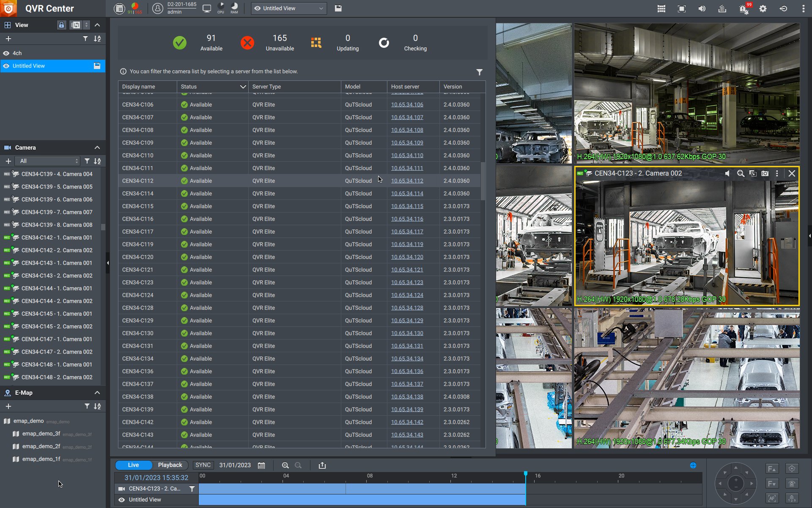Select emap_demo in E-Map tree
The height and width of the screenshot is (508, 812).
(x=29, y=421)
